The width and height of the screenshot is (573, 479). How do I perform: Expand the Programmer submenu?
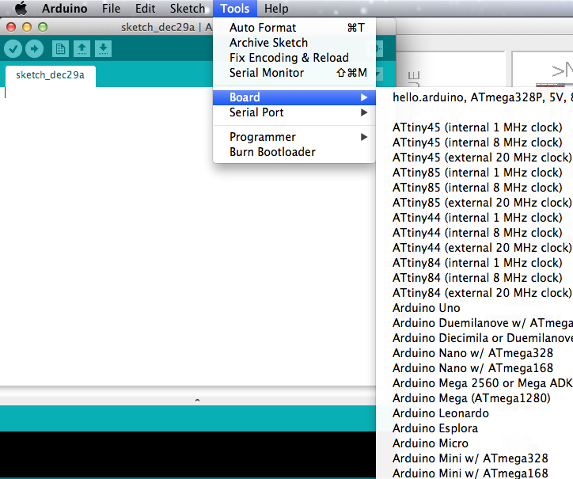[x=294, y=137]
